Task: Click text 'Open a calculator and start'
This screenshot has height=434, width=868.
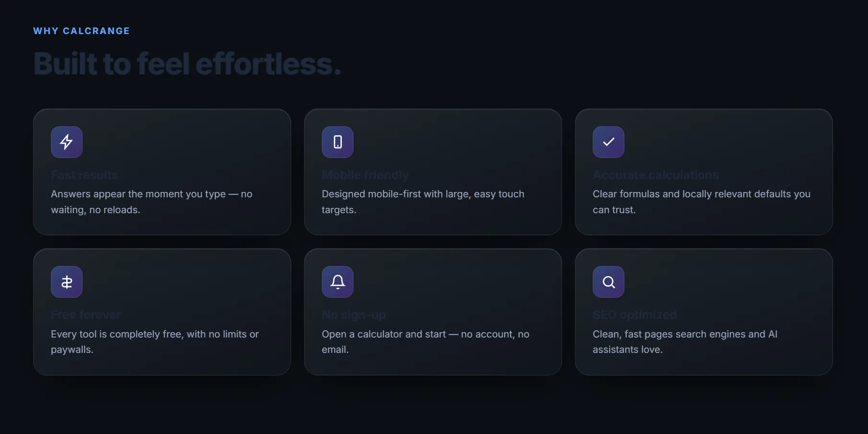Action: coord(384,334)
